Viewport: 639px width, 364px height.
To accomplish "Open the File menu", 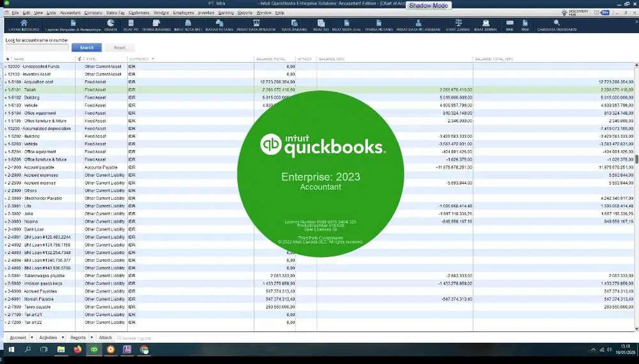I will click(15, 13).
